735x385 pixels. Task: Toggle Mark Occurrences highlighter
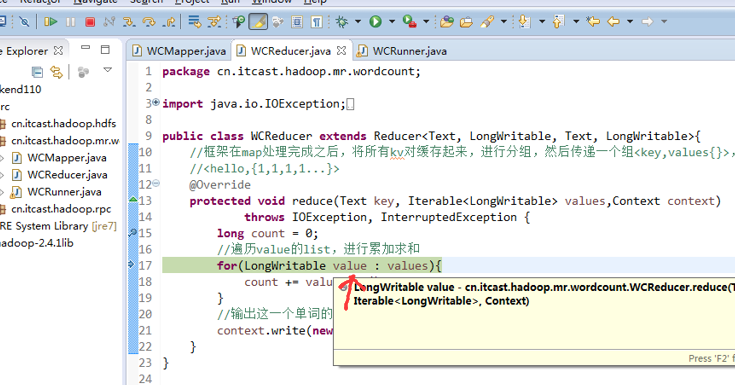pyautogui.click(x=258, y=22)
